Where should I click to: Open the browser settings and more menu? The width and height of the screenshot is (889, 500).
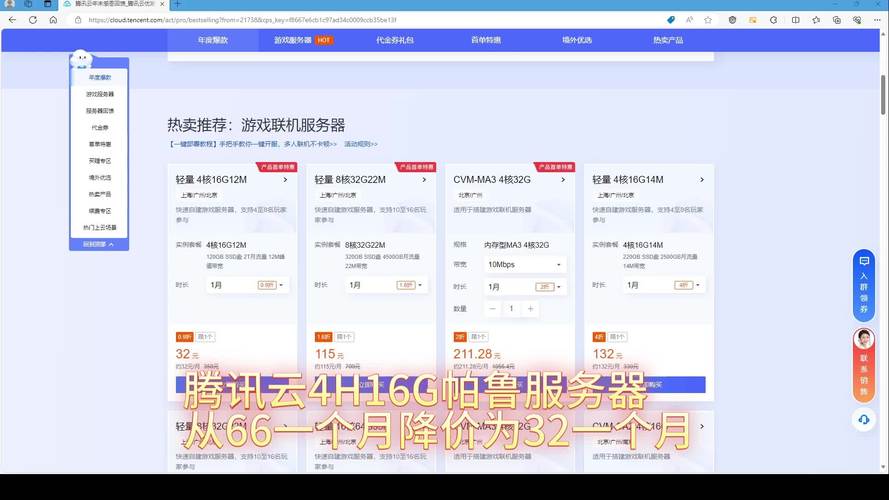(877, 20)
